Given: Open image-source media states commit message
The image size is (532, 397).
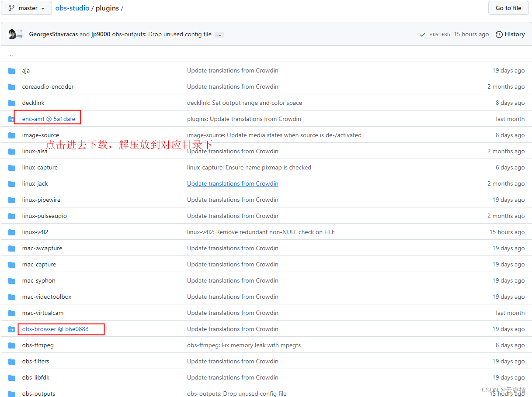Looking at the screenshot, I should (x=274, y=135).
